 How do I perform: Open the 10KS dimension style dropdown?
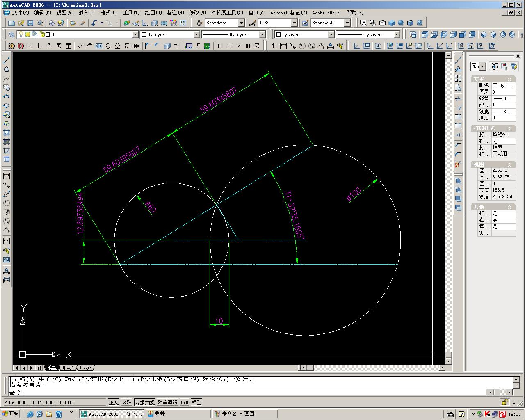(x=294, y=23)
